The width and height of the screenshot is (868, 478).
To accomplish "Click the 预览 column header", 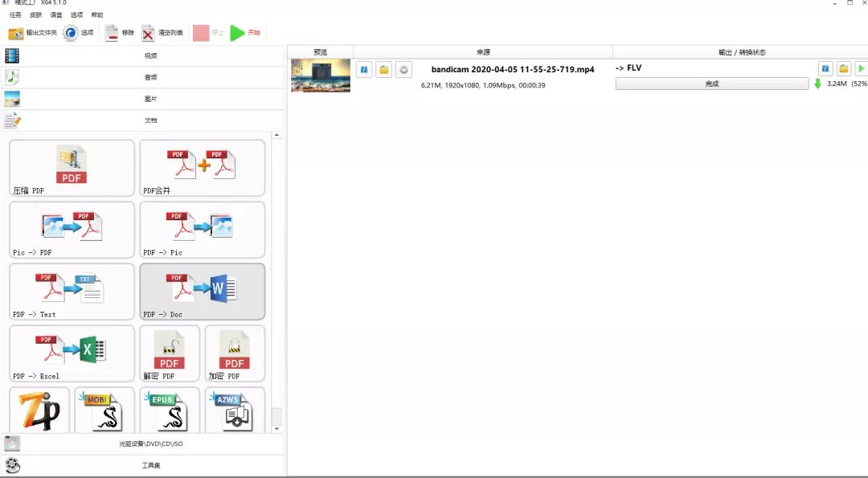I will [x=321, y=52].
